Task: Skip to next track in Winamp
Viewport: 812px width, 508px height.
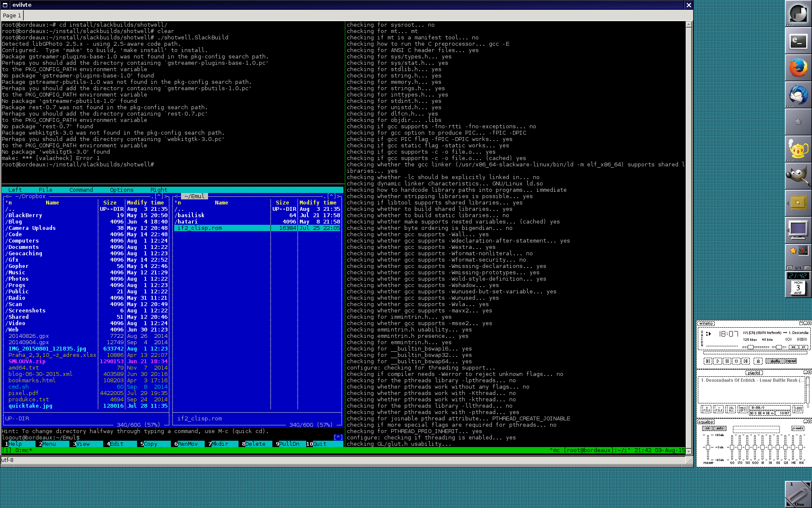Action: (746, 361)
